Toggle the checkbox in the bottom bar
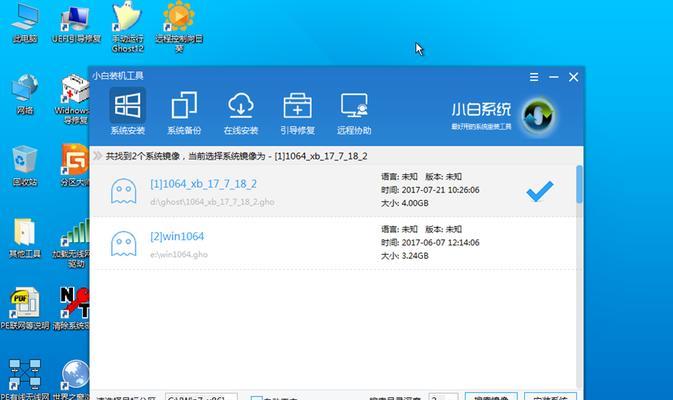 pyautogui.click(x=256, y=398)
